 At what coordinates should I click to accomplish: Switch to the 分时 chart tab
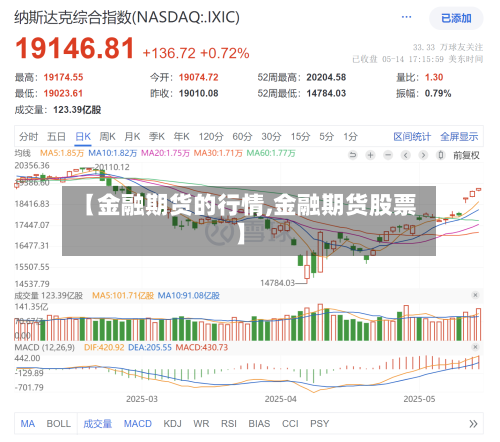pyautogui.click(x=28, y=136)
